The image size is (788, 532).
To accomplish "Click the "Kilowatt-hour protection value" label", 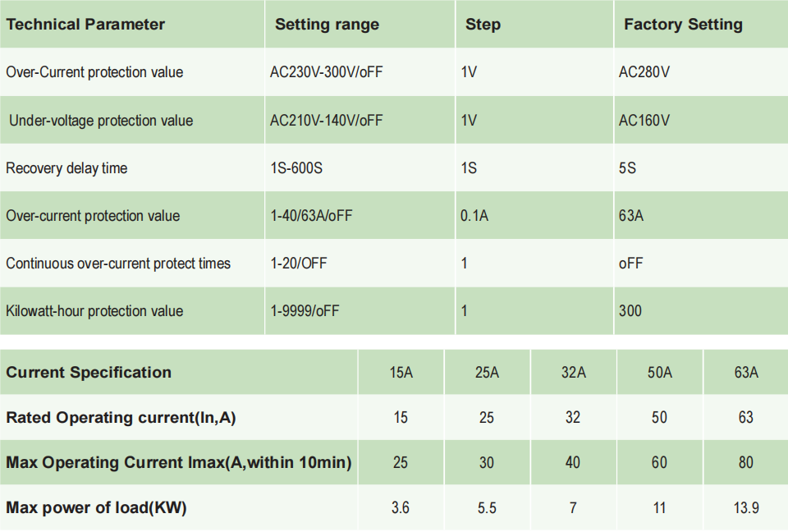I will click(x=94, y=311).
